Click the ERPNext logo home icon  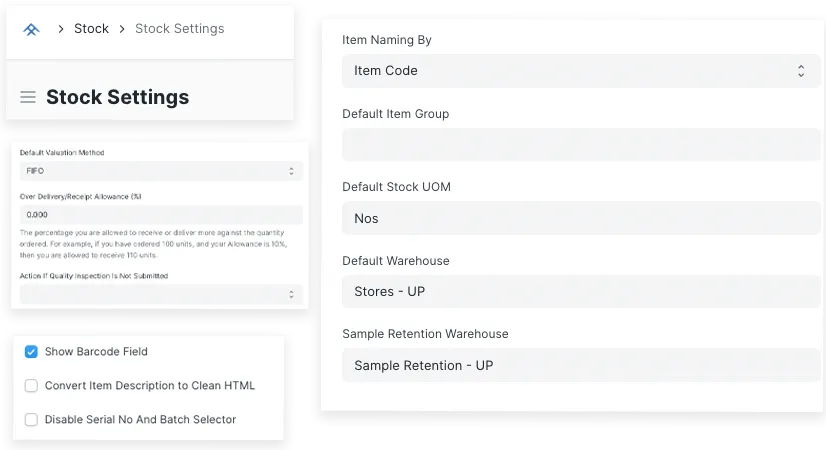[x=31, y=29]
